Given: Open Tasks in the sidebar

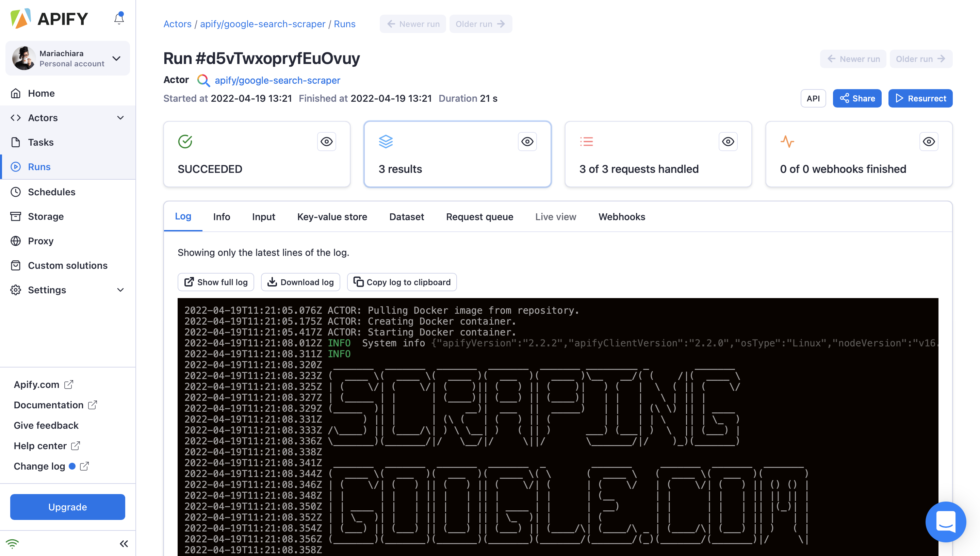Looking at the screenshot, I should click(x=68, y=142).
